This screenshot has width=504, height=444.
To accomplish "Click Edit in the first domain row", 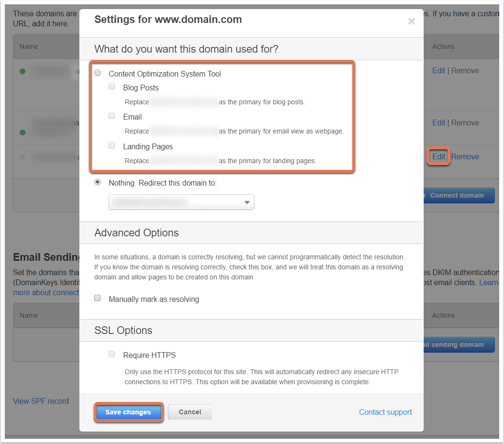I will pyautogui.click(x=438, y=70).
